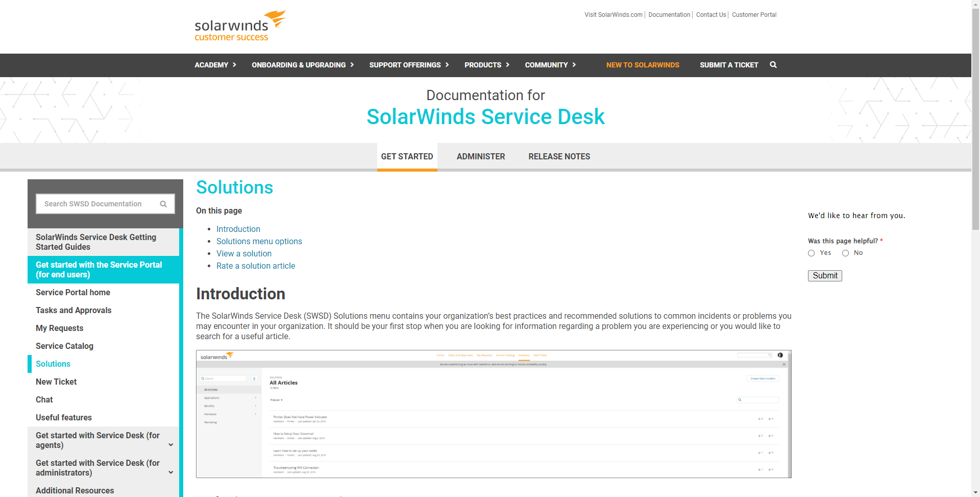Open Chat page in sidebar
This screenshot has height=497, width=980.
click(x=44, y=400)
